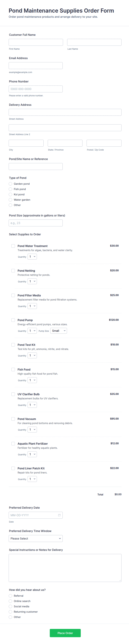Select Garden pond as pond type

pyautogui.click(x=11, y=184)
